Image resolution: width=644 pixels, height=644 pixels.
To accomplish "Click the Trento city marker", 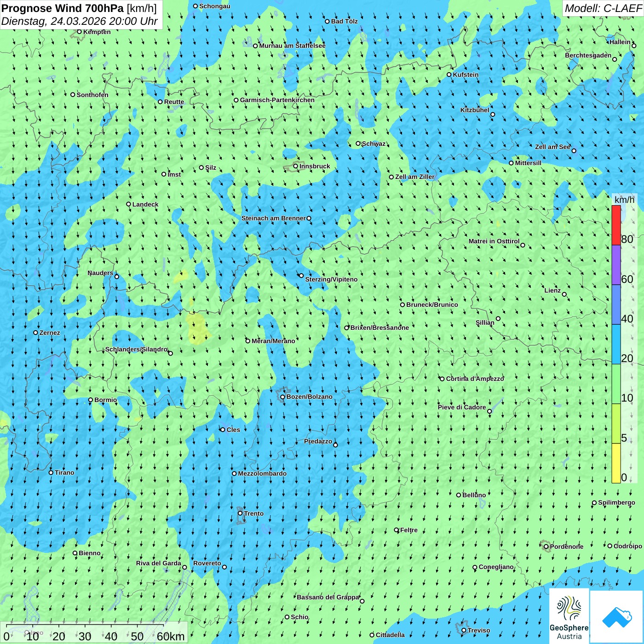I will tap(240, 513).
